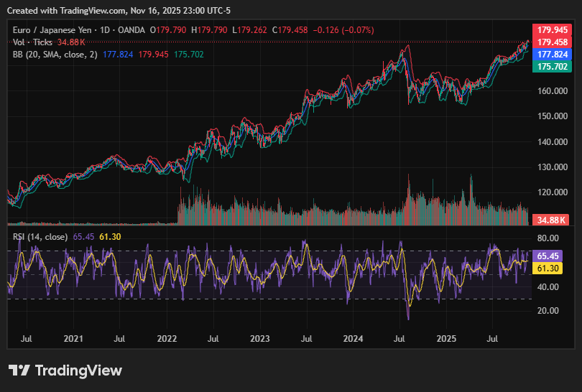Click the TradingView logo icon
The height and width of the screenshot is (392, 582).
(19, 370)
